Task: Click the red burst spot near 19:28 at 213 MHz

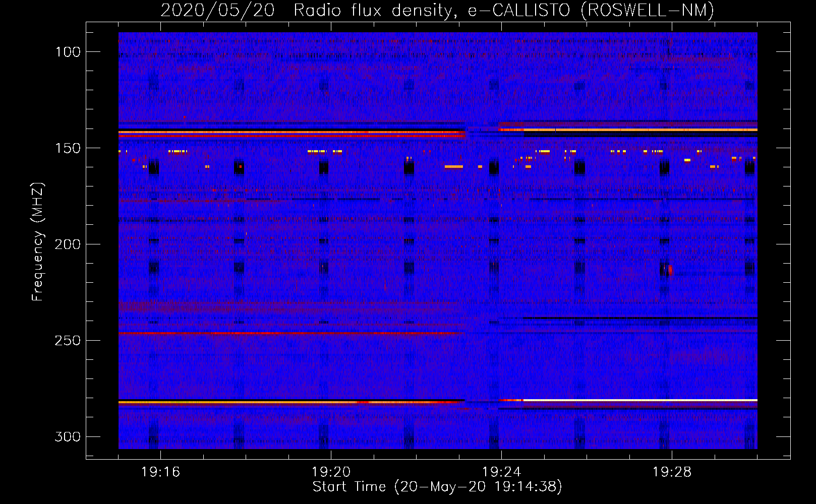Action: (x=670, y=270)
